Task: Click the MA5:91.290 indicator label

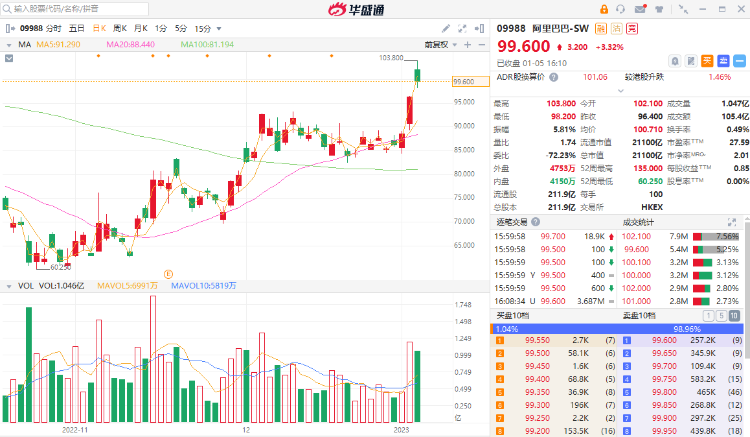Action: [x=58, y=44]
